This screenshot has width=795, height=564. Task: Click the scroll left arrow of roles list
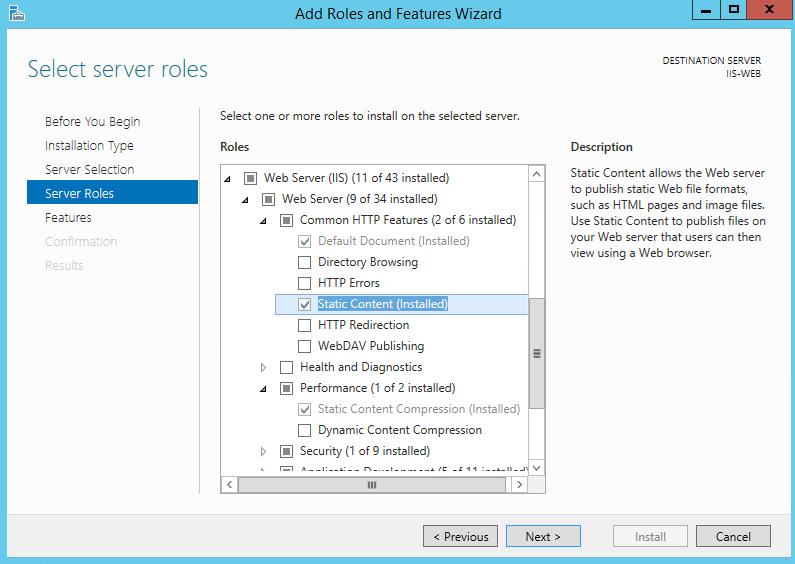(x=229, y=484)
